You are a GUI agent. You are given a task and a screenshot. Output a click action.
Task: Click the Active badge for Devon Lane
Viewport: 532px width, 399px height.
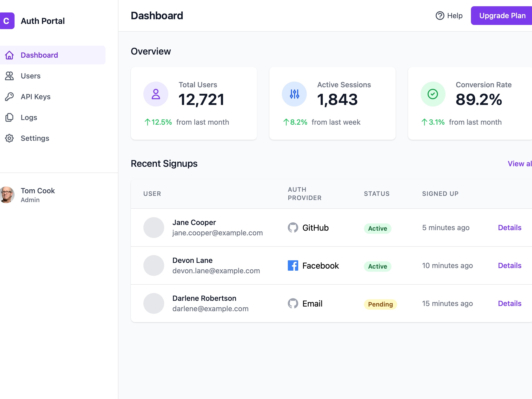(x=377, y=266)
